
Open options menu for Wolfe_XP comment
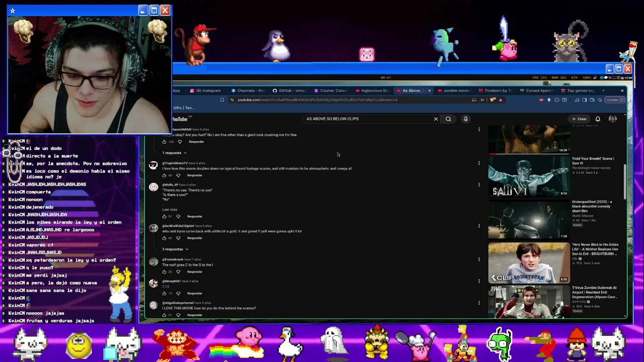coord(479,185)
